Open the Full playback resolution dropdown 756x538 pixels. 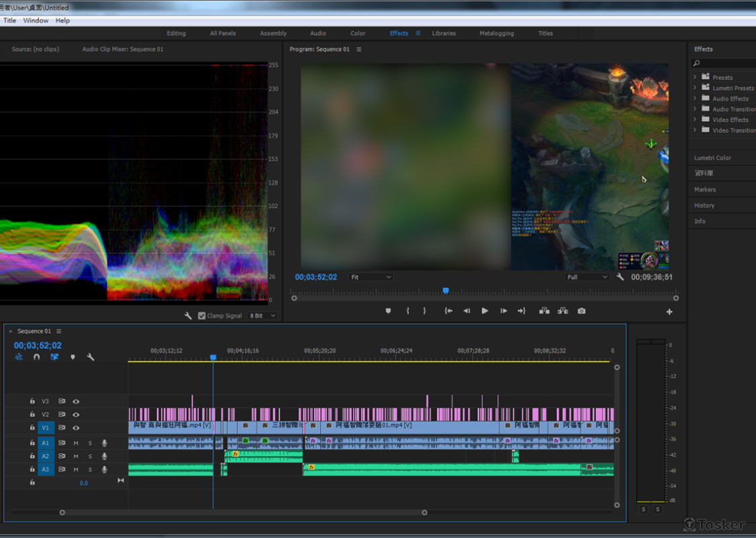[x=587, y=277]
